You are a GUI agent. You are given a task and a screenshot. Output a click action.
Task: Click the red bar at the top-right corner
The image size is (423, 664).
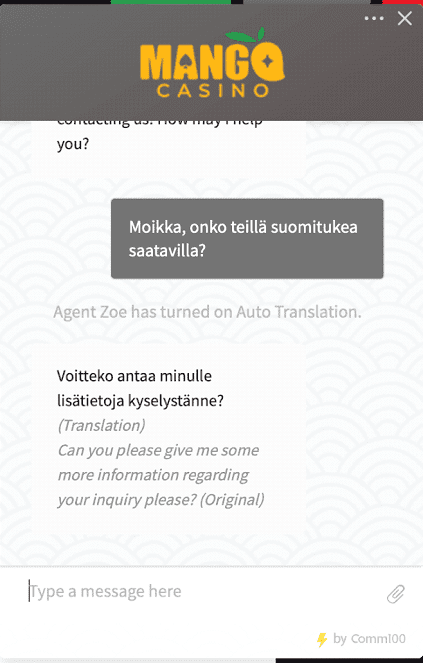click(402, 2)
